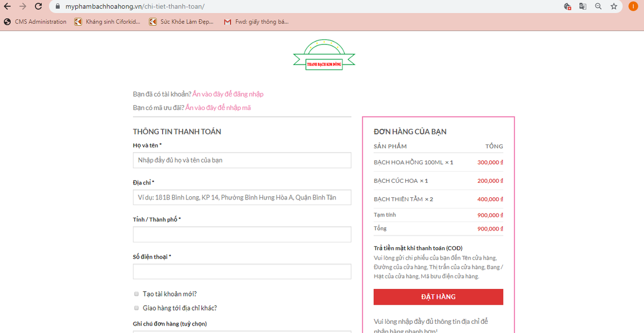Open the Gmail 'Fwd: giấy thông bá...' bookmark
644x333 pixels.
257,22
